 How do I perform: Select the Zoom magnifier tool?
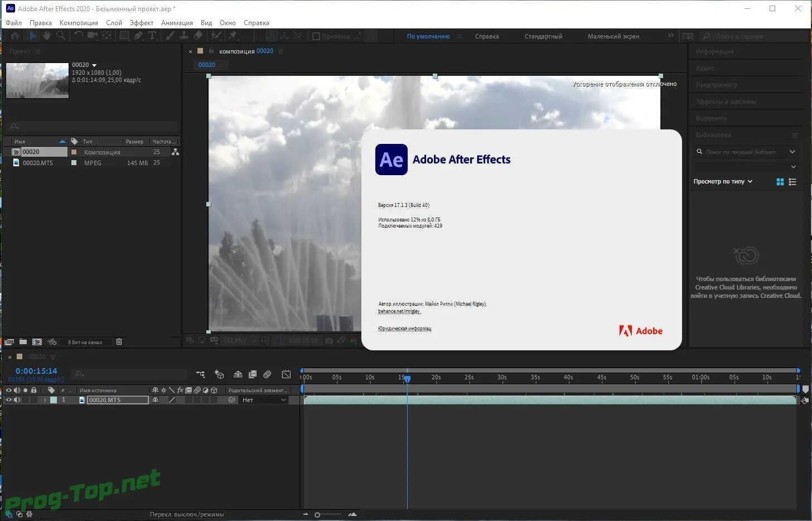point(60,36)
